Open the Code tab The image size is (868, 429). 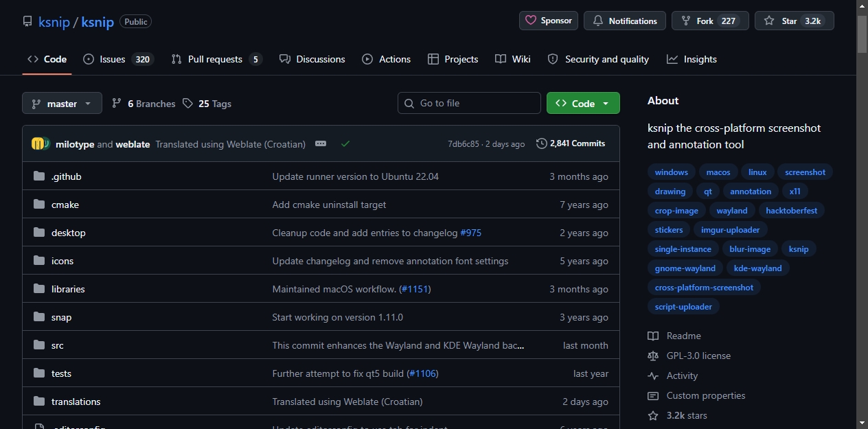click(47, 59)
